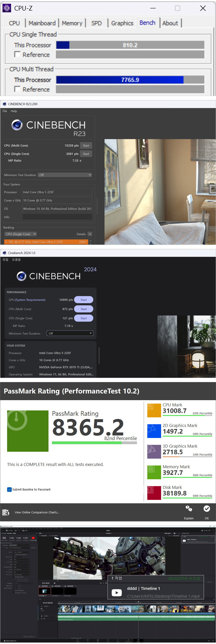Click the Cinebench R23 title bar icon
The height and width of the screenshot is (644, 216).
coord(4,104)
